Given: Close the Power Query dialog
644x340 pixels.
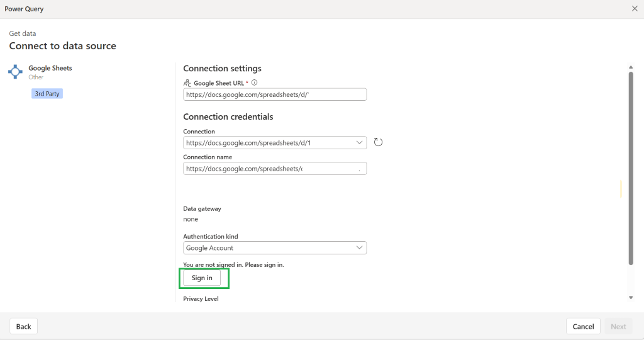Looking at the screenshot, I should tap(635, 9).
